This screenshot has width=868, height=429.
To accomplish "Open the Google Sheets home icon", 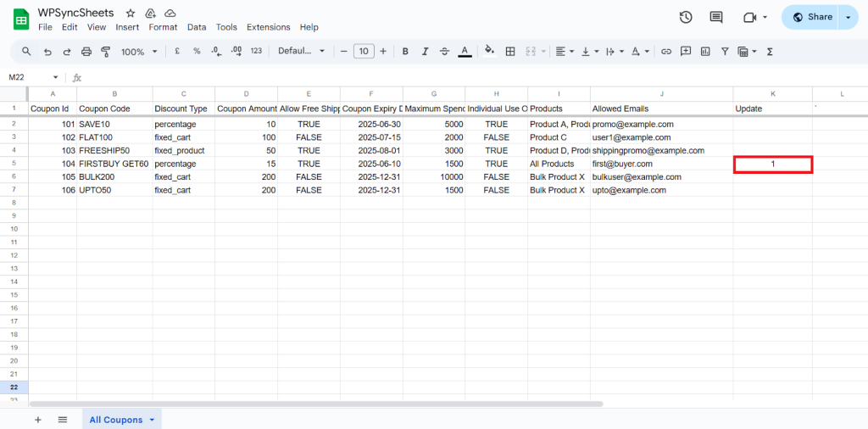I will pyautogui.click(x=21, y=20).
